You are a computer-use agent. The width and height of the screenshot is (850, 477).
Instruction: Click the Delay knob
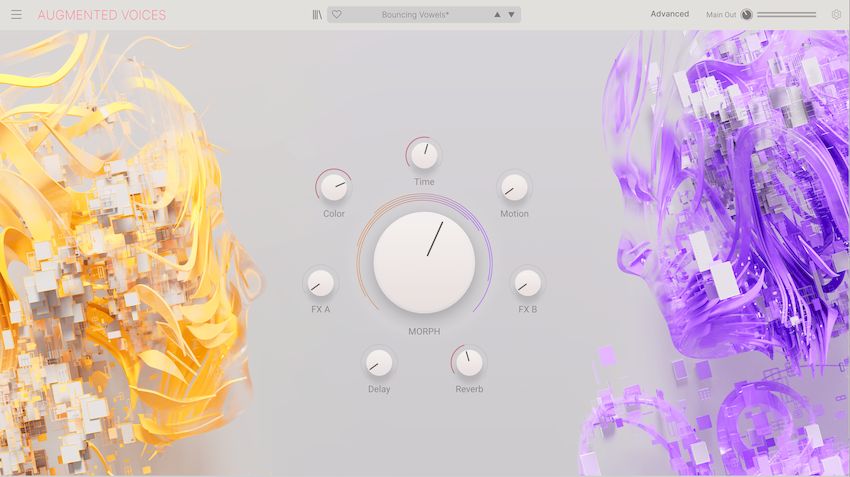click(x=379, y=363)
